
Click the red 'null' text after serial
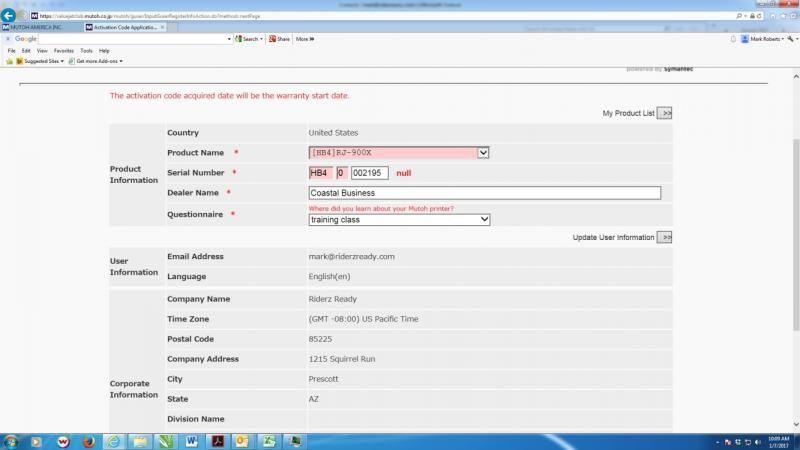point(404,173)
